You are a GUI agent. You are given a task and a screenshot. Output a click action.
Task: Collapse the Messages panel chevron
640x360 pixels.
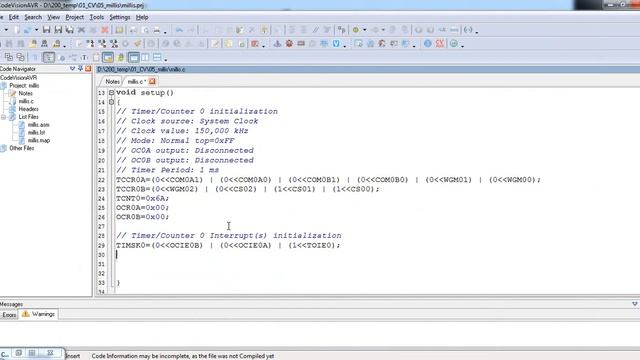click(635, 304)
